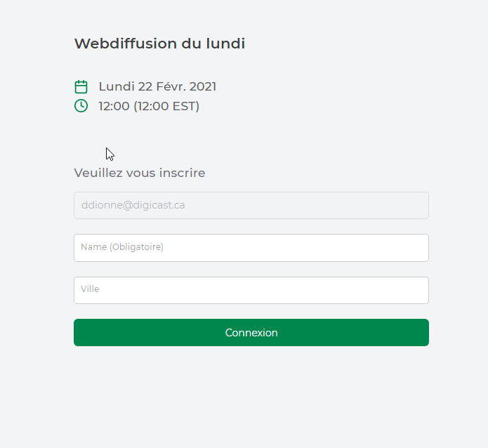Click the green calendar icon
Screen dimensions: 488x448
(x=81, y=86)
